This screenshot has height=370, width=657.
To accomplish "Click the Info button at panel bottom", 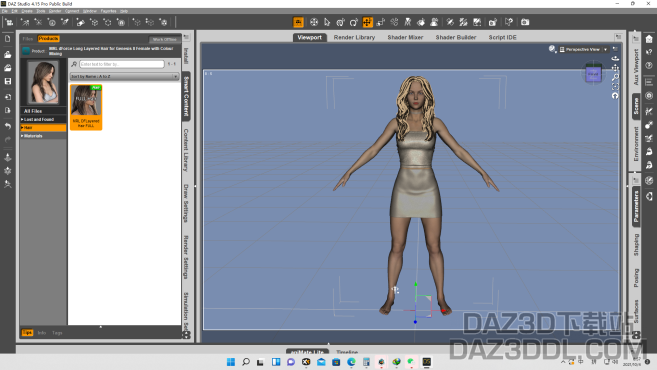I will click(42, 333).
